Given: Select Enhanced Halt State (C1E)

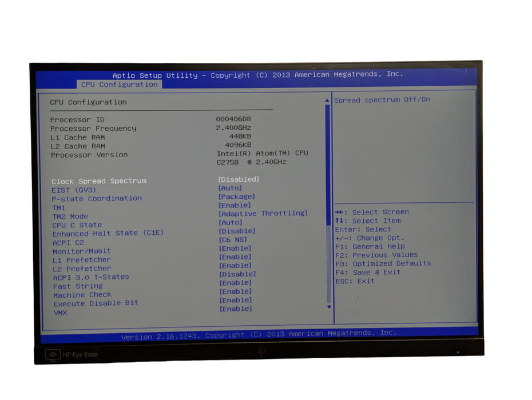Looking at the screenshot, I should [108, 233].
